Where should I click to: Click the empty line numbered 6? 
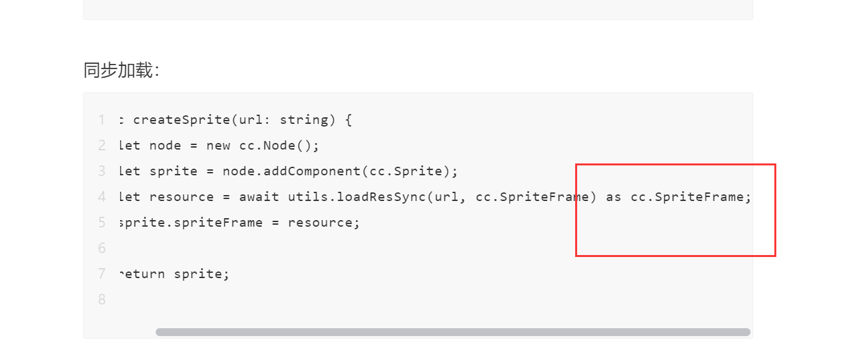(102, 248)
